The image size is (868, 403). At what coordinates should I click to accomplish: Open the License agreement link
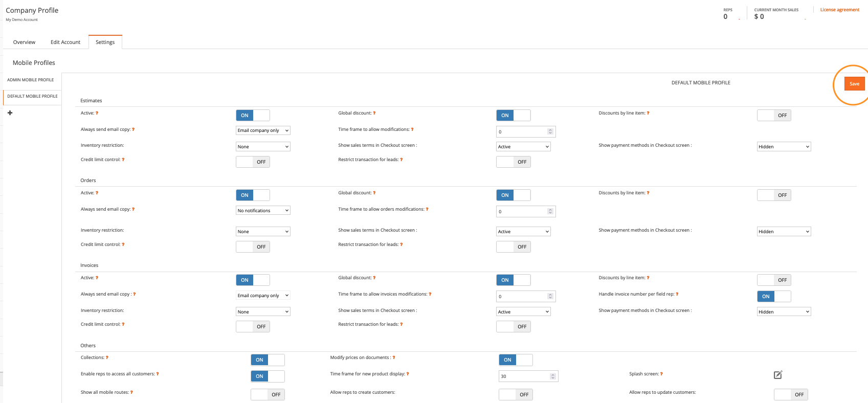click(x=839, y=10)
